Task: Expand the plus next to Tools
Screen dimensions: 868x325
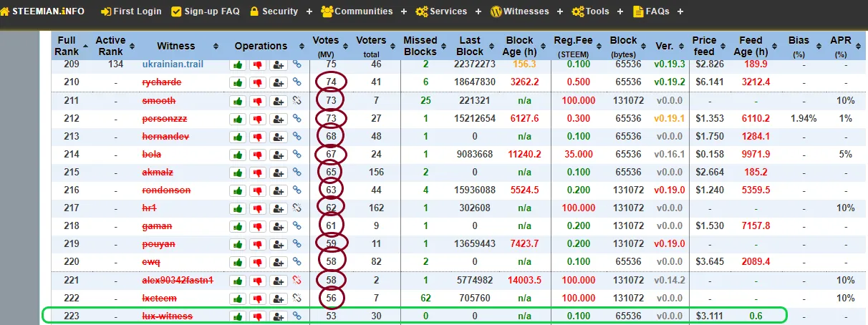Action: coord(622,11)
